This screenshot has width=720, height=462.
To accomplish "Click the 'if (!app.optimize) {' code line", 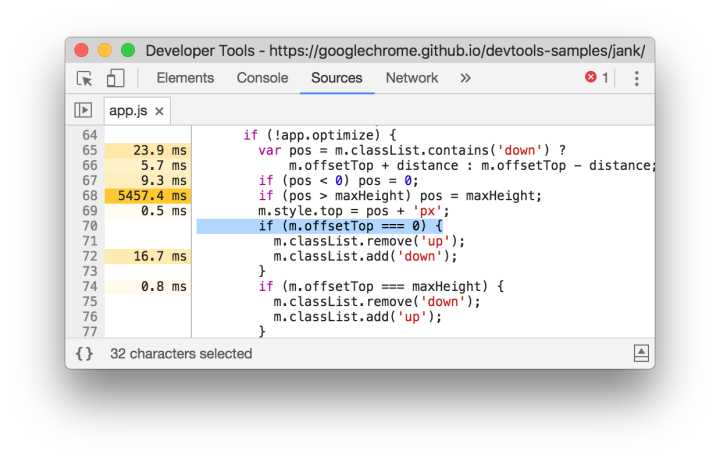I will [x=320, y=135].
